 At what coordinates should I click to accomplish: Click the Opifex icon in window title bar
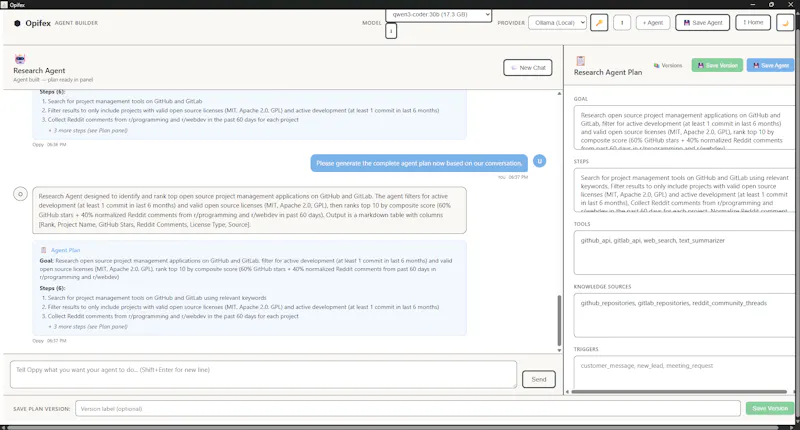point(4,5)
